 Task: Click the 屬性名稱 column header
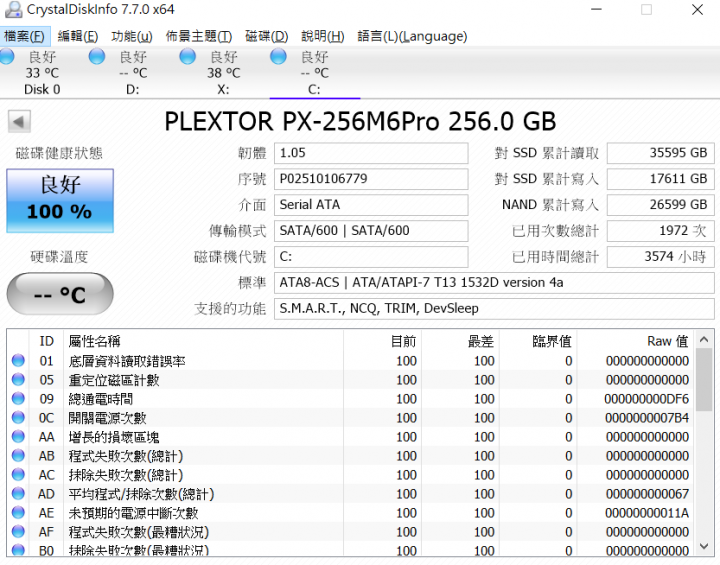coord(203,341)
